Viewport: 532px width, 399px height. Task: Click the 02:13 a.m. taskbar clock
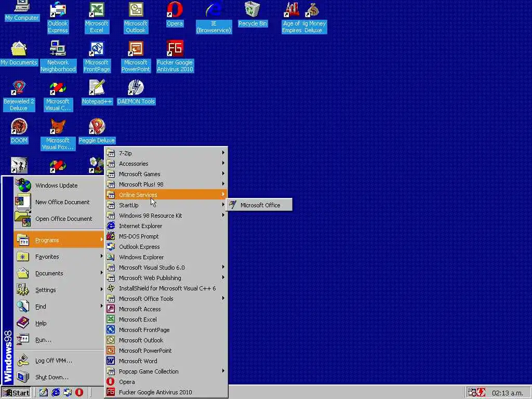508,393
